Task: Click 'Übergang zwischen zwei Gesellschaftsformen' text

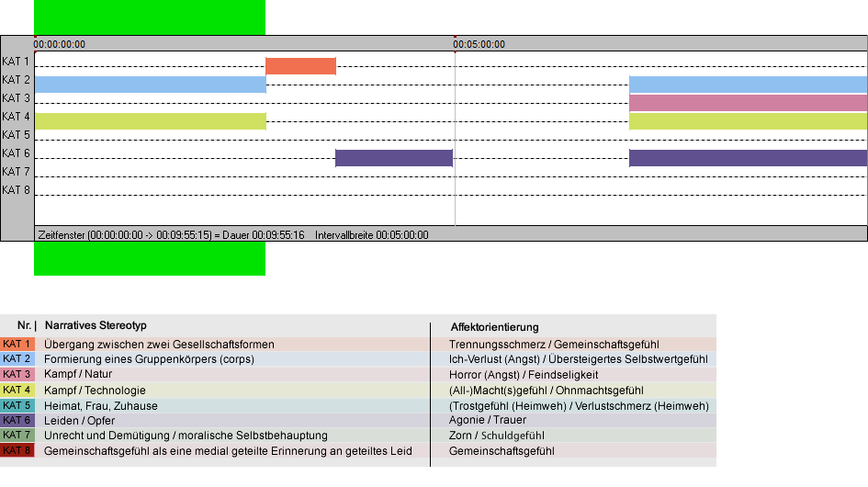Action: [159, 344]
